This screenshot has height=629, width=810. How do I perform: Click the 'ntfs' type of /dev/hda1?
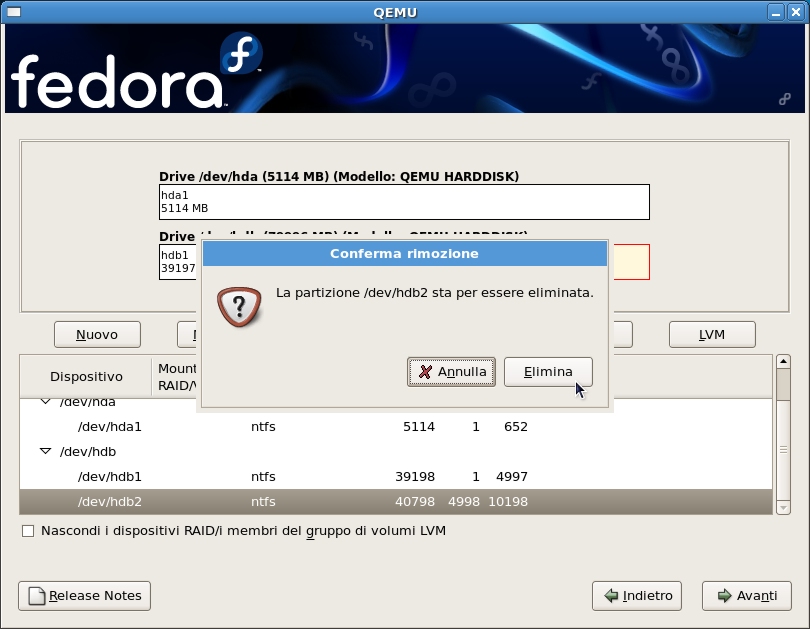pyautogui.click(x=263, y=427)
